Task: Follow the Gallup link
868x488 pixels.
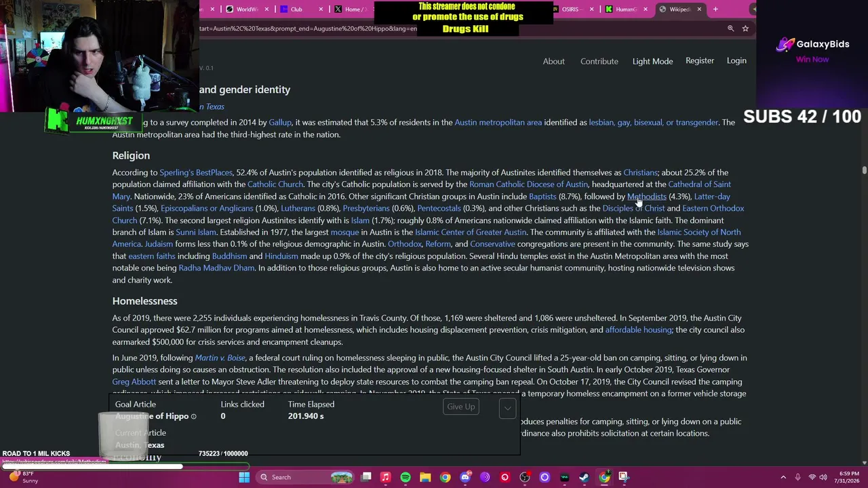Action: click(280, 122)
